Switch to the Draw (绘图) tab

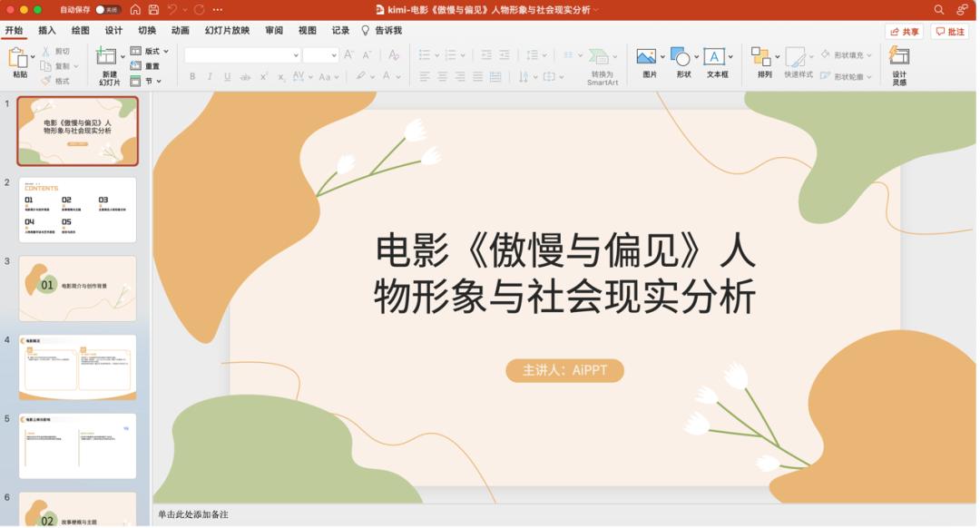coord(80,31)
